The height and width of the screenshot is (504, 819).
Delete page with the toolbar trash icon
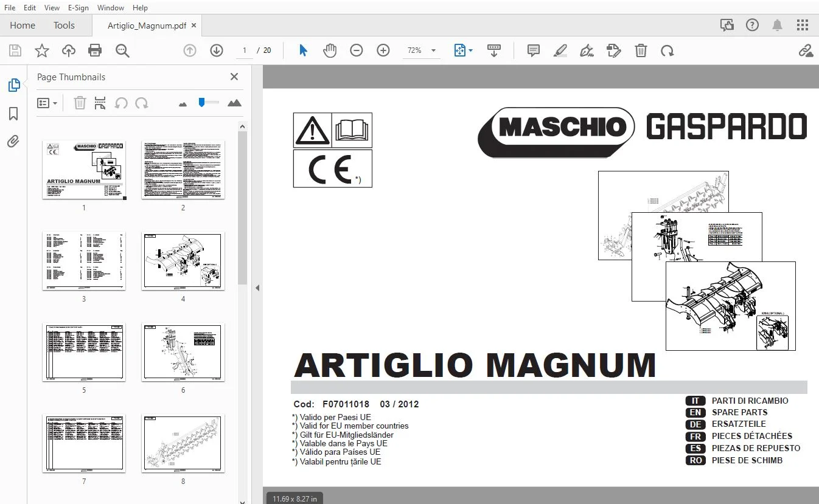[x=641, y=50]
